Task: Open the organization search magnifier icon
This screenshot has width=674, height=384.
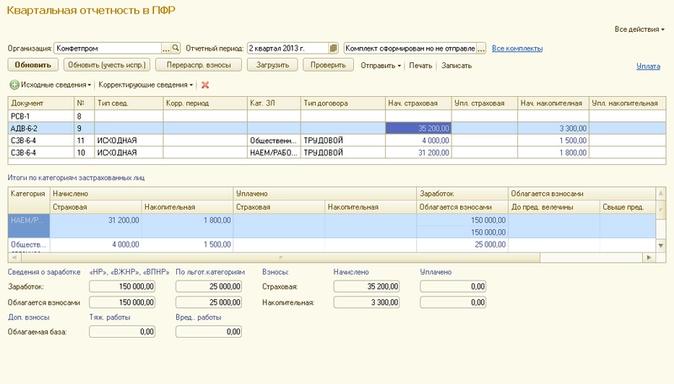Action: [x=175, y=48]
